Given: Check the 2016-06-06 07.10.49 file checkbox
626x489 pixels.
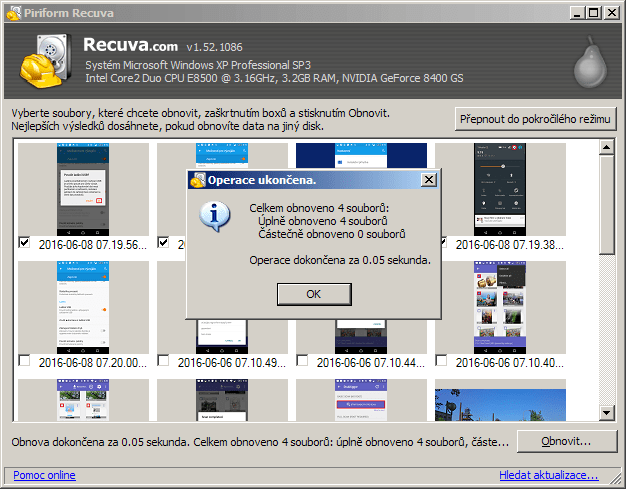Looking at the screenshot, I should tap(163, 360).
